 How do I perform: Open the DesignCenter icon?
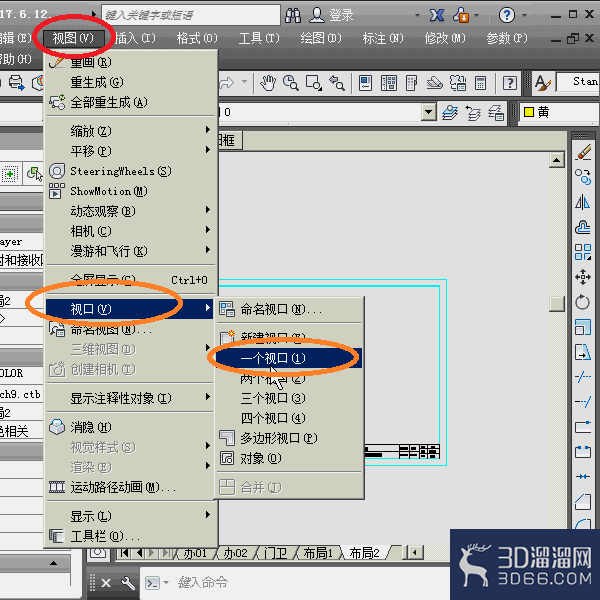coord(389,83)
